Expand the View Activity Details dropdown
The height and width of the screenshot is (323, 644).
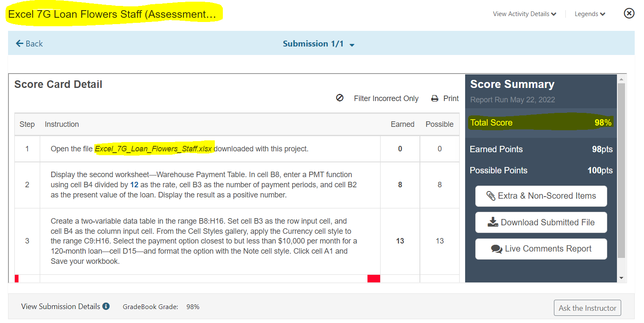524,14
